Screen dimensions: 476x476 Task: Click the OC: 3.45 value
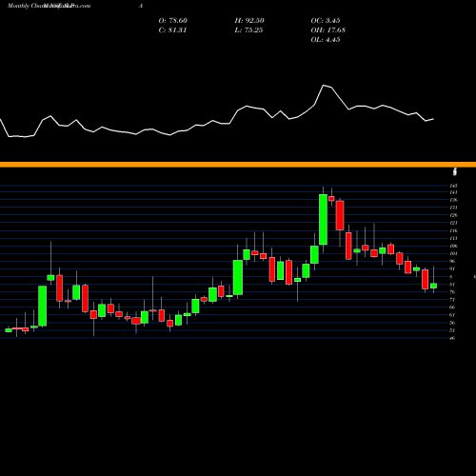click(326, 21)
